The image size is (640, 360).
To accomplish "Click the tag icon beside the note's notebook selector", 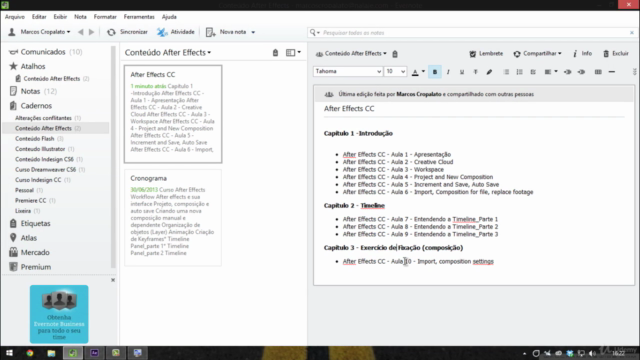I will pos(395,53).
